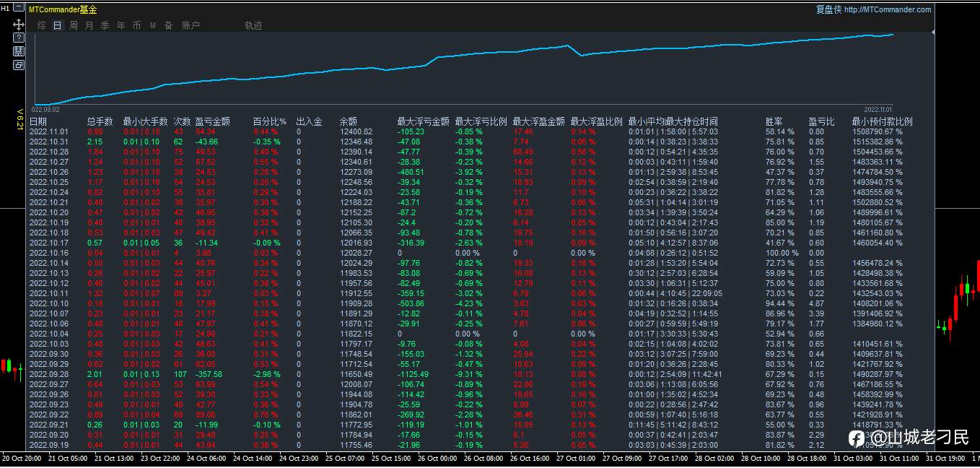
Task: Click the 盈亏比 column header
Action: click(x=822, y=121)
